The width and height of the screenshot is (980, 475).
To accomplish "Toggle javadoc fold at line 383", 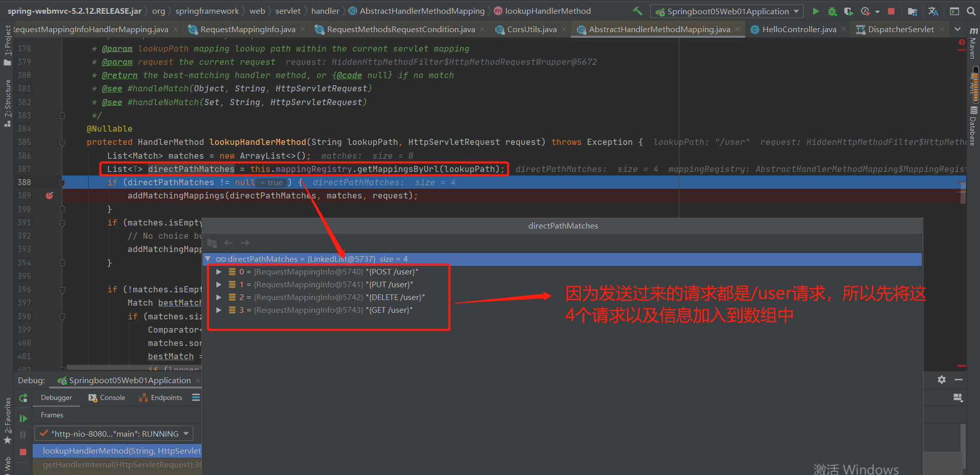I will [62, 116].
